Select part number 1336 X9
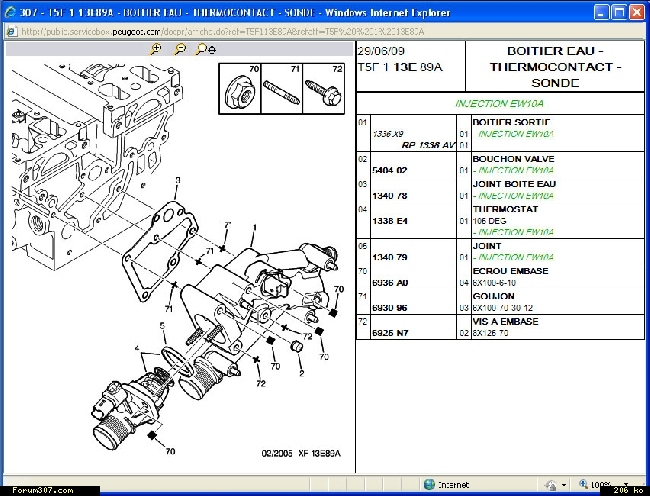 coord(388,134)
